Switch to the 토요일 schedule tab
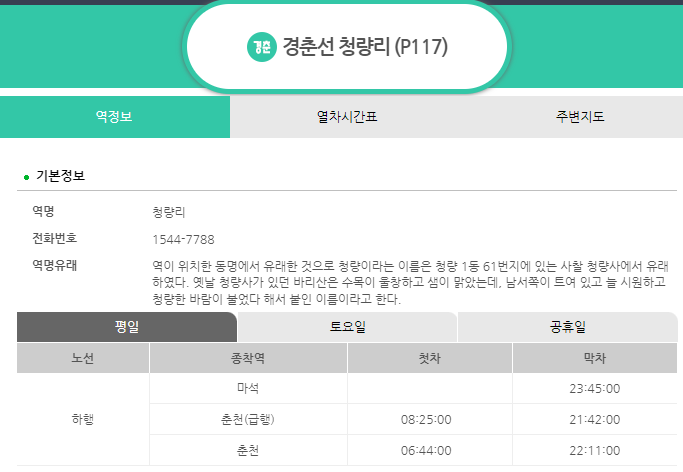Image resolution: width=683 pixels, height=472 pixels. coord(347,327)
